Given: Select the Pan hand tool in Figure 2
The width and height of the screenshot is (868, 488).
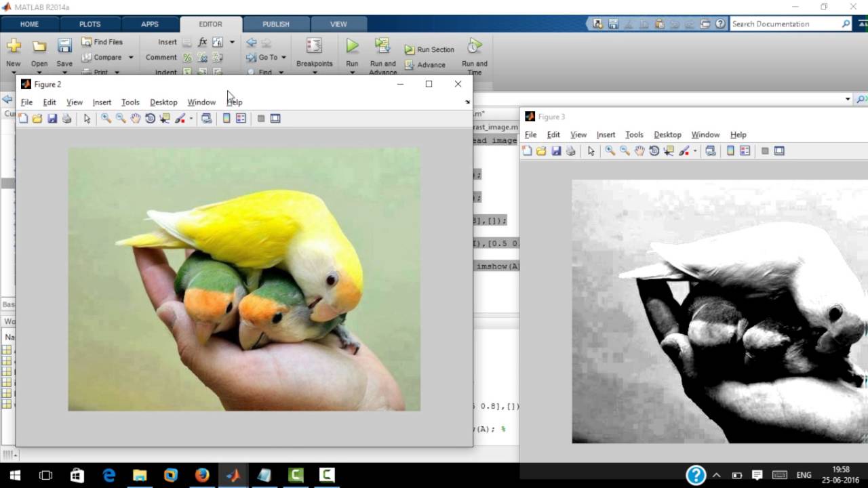Looking at the screenshot, I should (x=136, y=119).
